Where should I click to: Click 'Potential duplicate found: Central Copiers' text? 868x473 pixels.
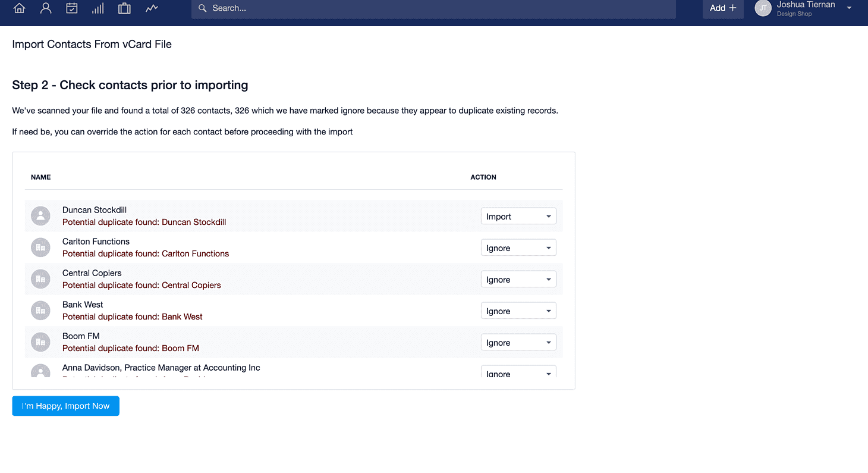pyautogui.click(x=141, y=285)
